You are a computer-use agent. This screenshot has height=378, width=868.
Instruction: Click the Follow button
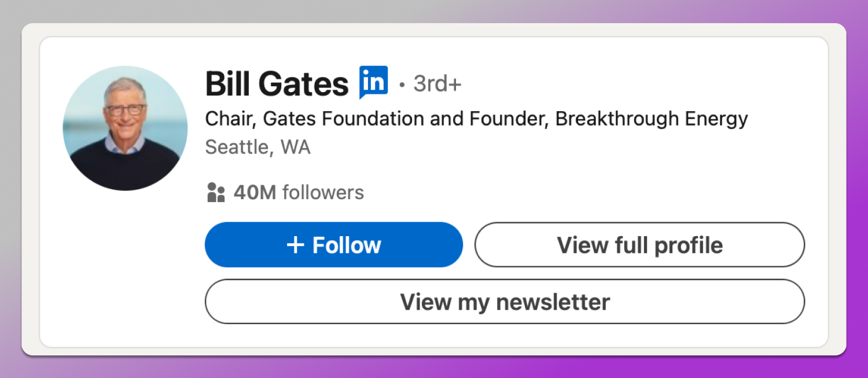pos(334,244)
